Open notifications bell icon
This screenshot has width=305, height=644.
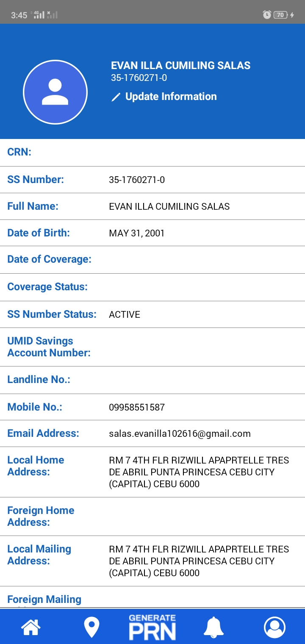pos(213,627)
